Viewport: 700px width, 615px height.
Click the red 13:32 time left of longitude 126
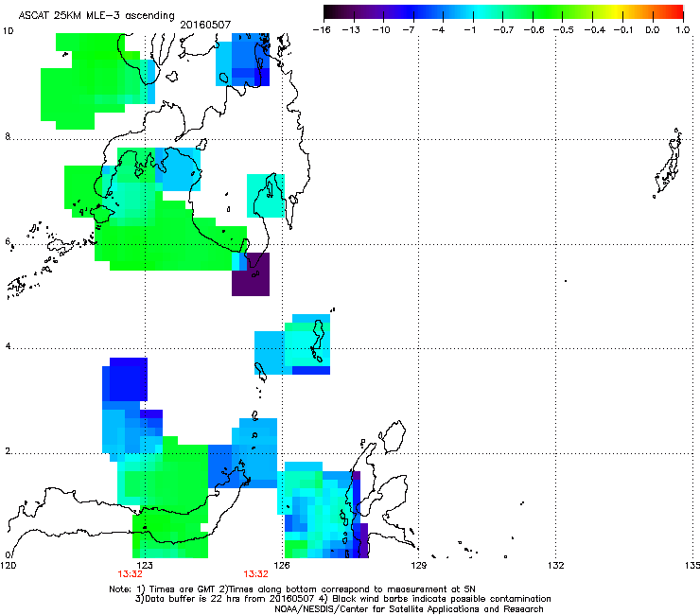click(255, 574)
